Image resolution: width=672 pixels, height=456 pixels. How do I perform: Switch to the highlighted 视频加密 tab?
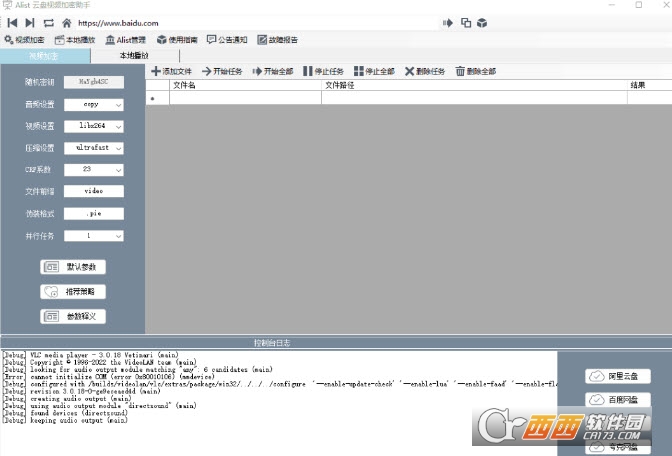[x=45, y=56]
